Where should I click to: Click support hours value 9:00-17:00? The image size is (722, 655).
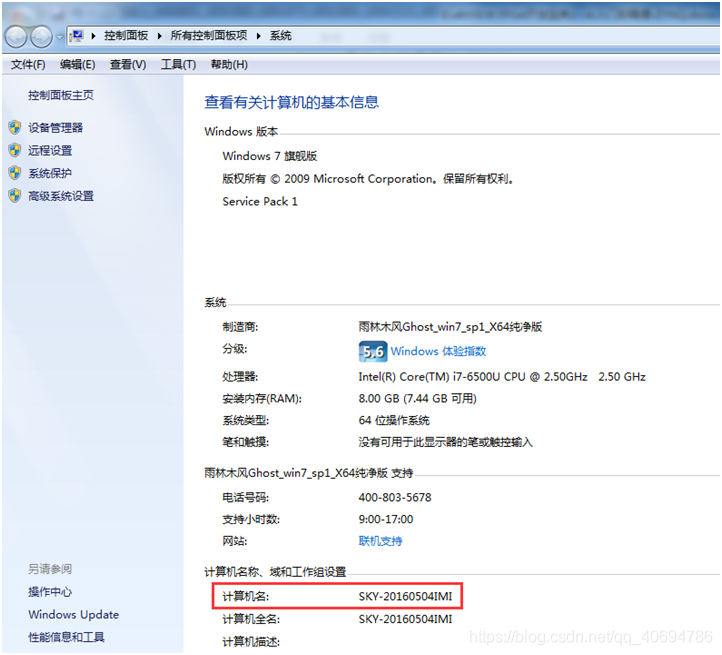pyautogui.click(x=386, y=519)
